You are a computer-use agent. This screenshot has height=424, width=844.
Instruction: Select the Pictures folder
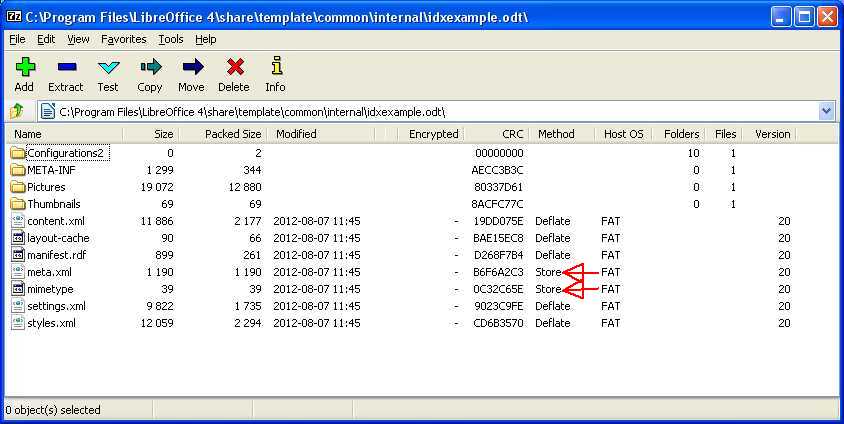click(x=47, y=187)
